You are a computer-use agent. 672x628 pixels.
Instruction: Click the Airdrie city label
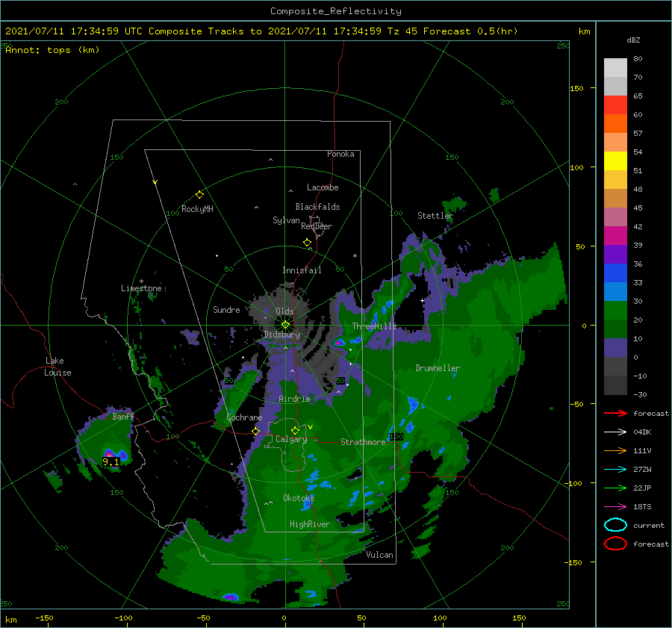(x=294, y=399)
